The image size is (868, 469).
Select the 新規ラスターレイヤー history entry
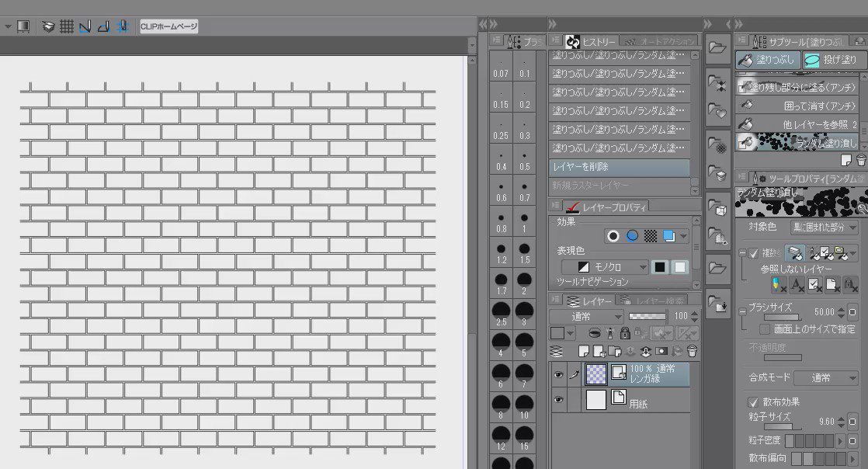(620, 185)
